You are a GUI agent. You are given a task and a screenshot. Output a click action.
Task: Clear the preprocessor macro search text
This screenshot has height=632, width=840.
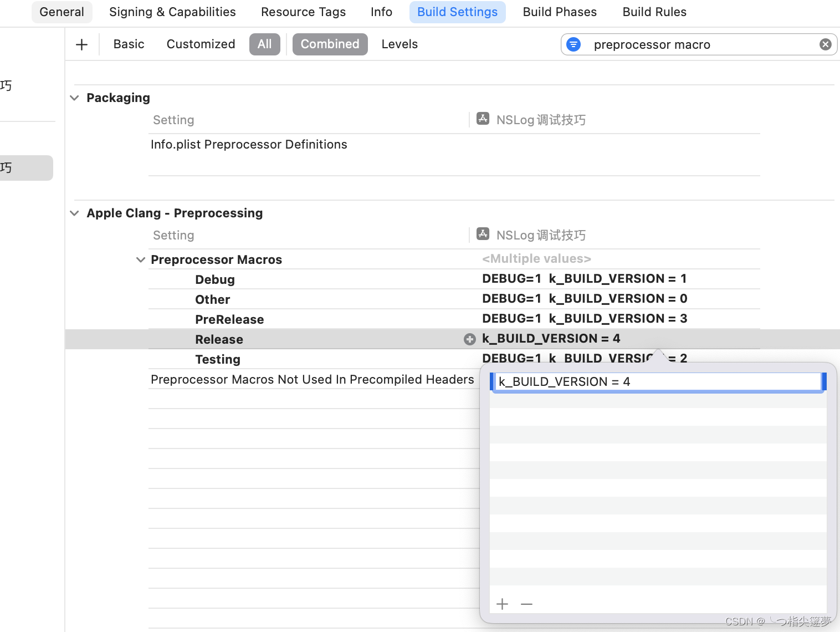coord(825,44)
